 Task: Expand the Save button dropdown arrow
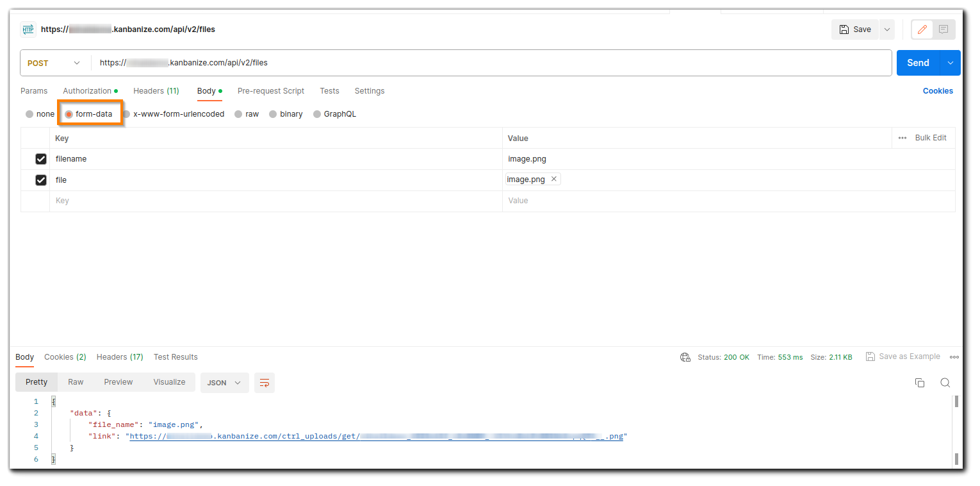pos(886,29)
